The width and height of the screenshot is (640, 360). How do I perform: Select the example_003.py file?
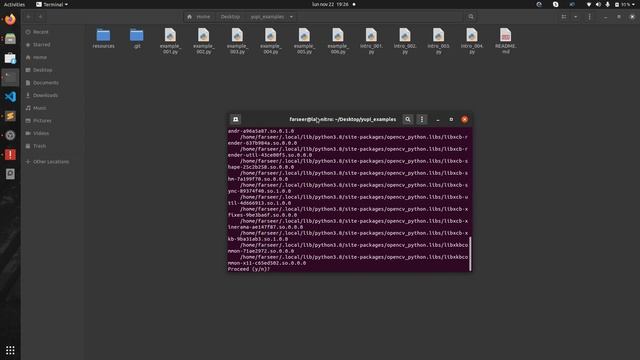(x=237, y=41)
